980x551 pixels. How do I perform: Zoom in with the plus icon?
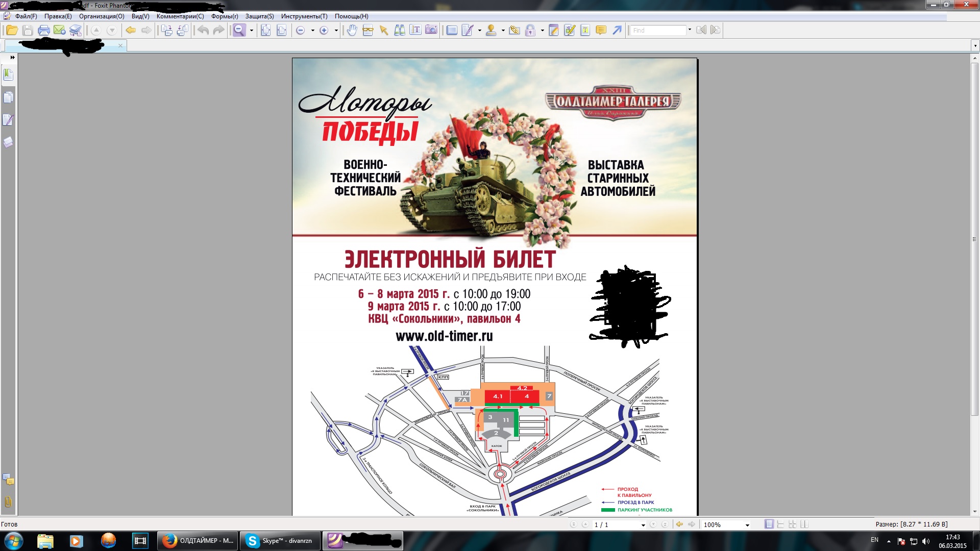324,31
